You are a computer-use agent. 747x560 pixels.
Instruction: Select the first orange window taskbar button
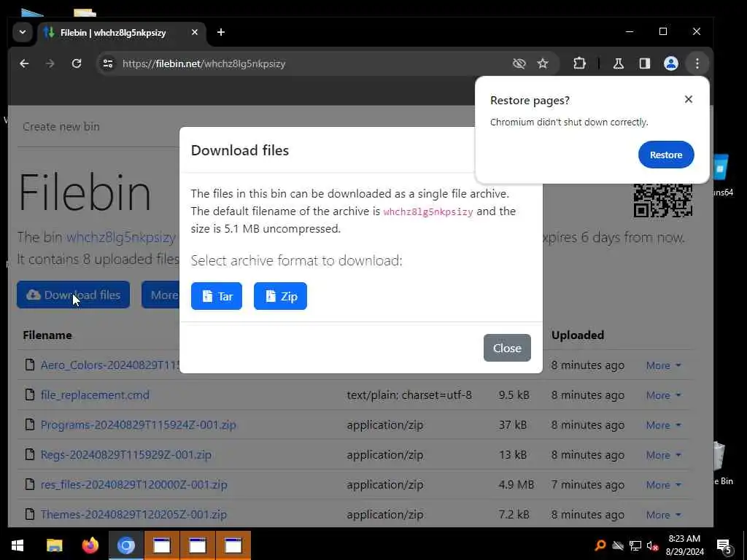coord(161,545)
